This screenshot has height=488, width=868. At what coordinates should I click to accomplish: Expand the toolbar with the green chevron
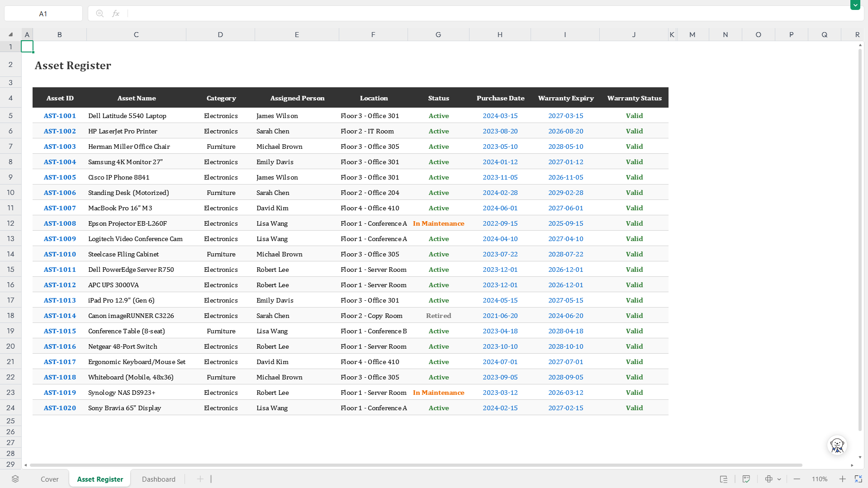pos(855,5)
